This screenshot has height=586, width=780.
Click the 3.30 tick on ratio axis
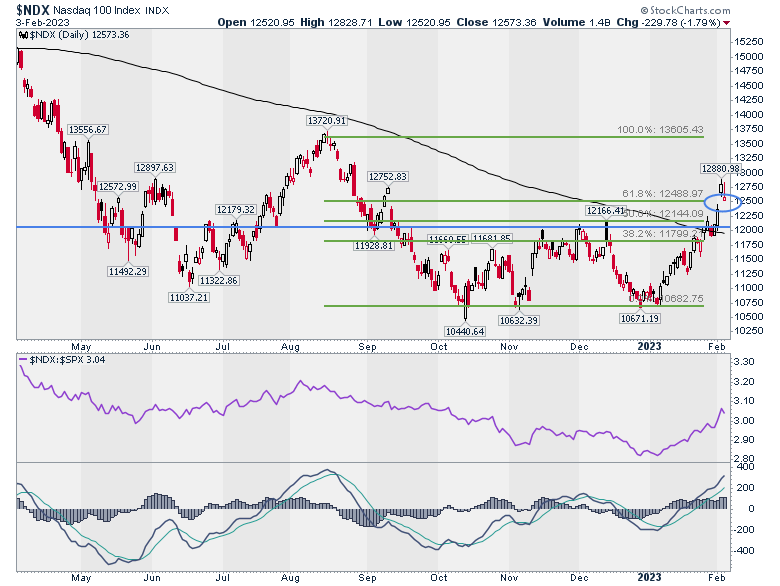tap(744, 362)
